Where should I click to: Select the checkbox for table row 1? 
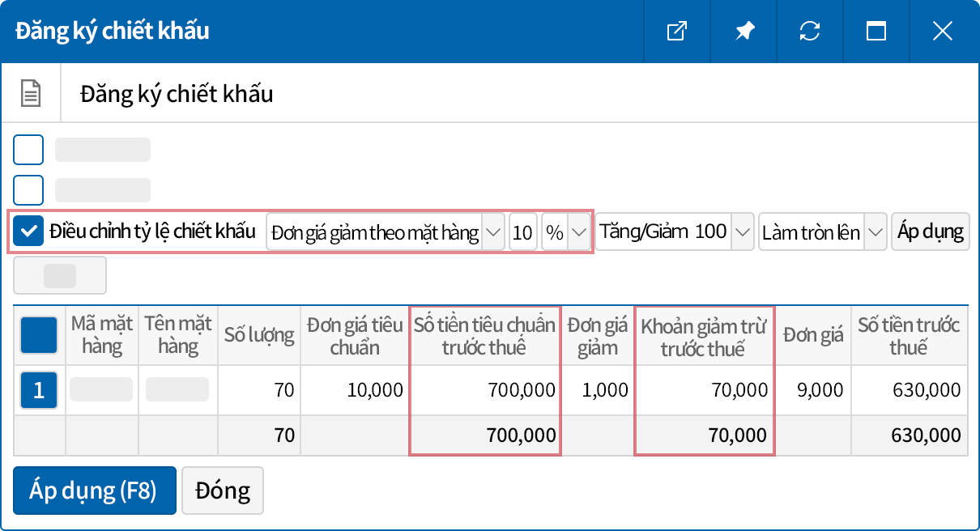pyautogui.click(x=38, y=389)
